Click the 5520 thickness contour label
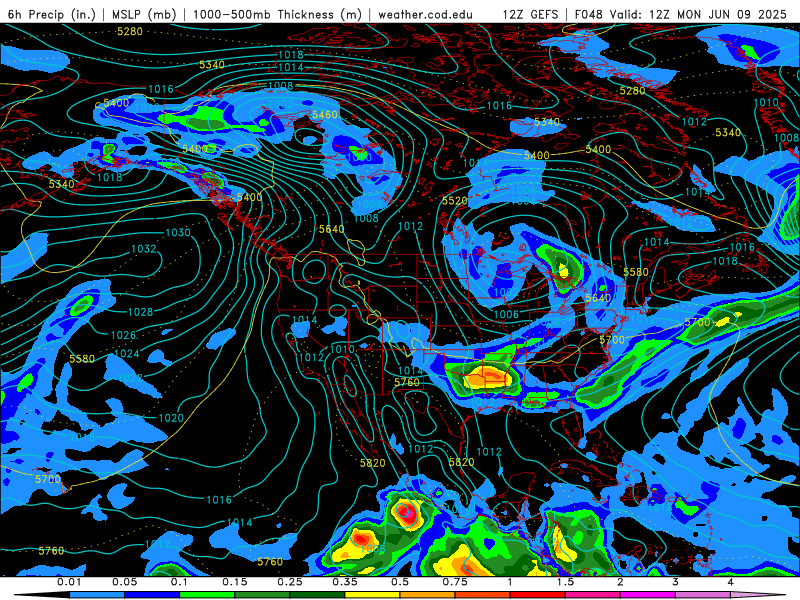The height and width of the screenshot is (600, 800). pos(455,201)
